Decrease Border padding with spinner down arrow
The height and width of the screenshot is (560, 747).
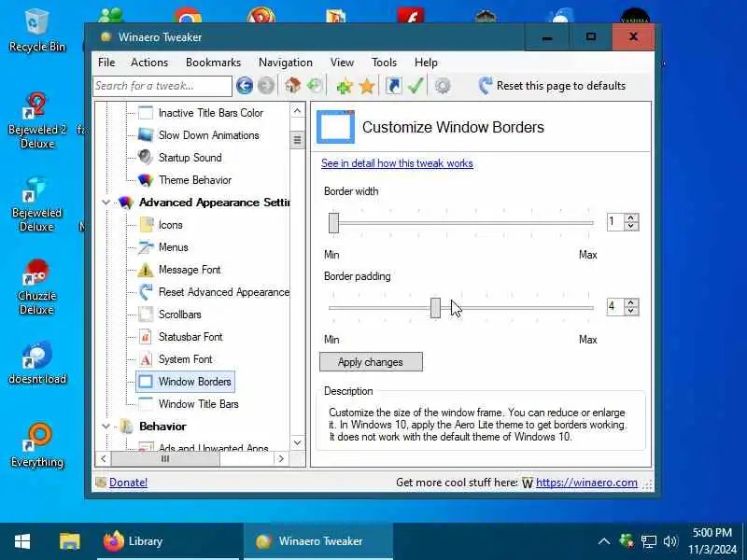(631, 311)
